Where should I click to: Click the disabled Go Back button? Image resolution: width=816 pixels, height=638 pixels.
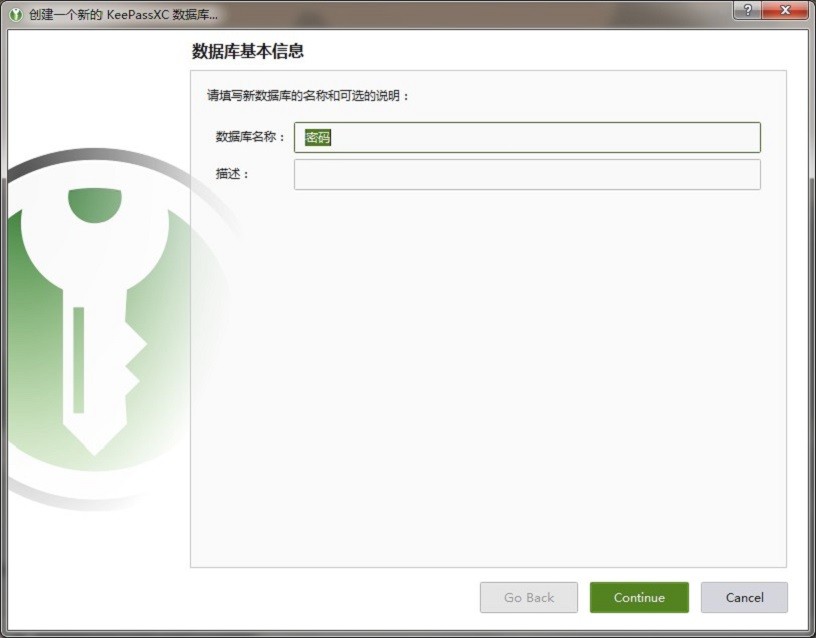[x=529, y=597]
